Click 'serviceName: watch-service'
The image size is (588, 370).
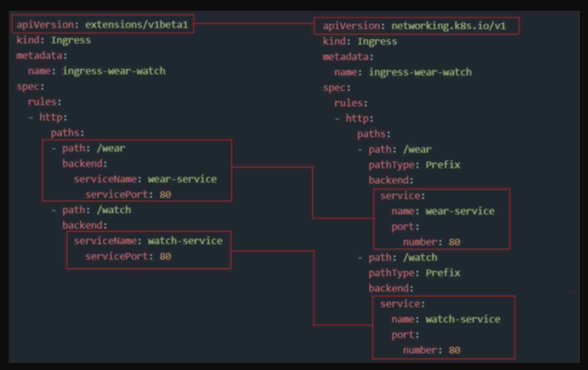tap(148, 241)
